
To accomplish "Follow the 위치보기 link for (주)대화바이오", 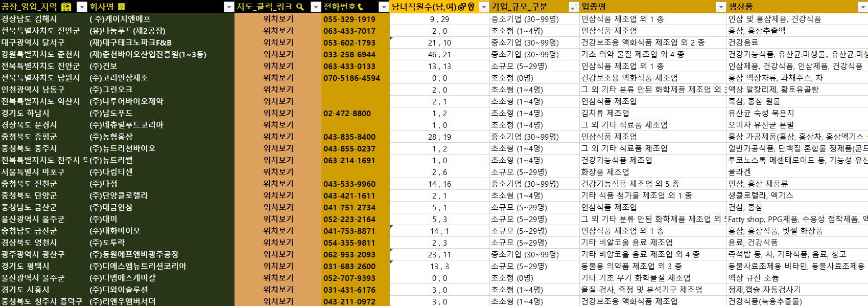I will pos(278,231).
